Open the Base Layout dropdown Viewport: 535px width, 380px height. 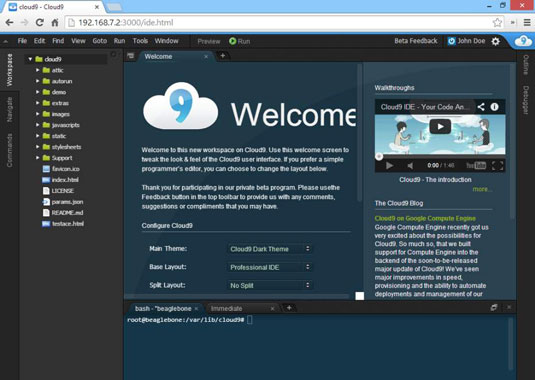click(269, 267)
